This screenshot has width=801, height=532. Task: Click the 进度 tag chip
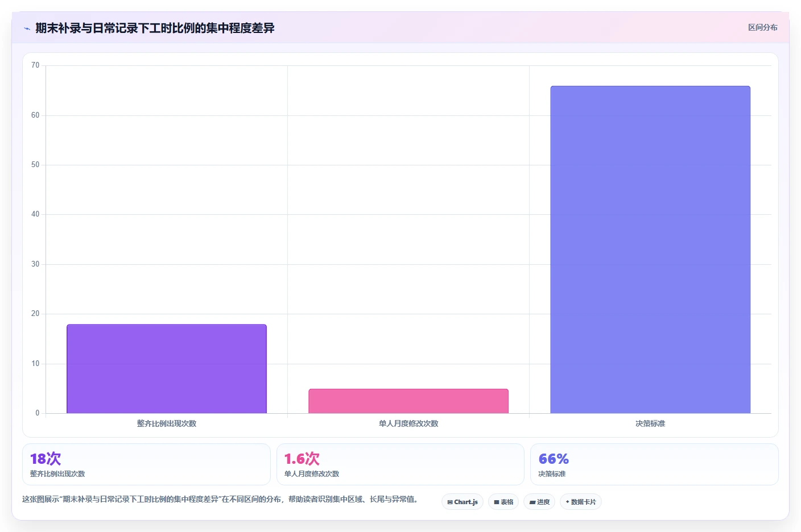click(x=539, y=502)
